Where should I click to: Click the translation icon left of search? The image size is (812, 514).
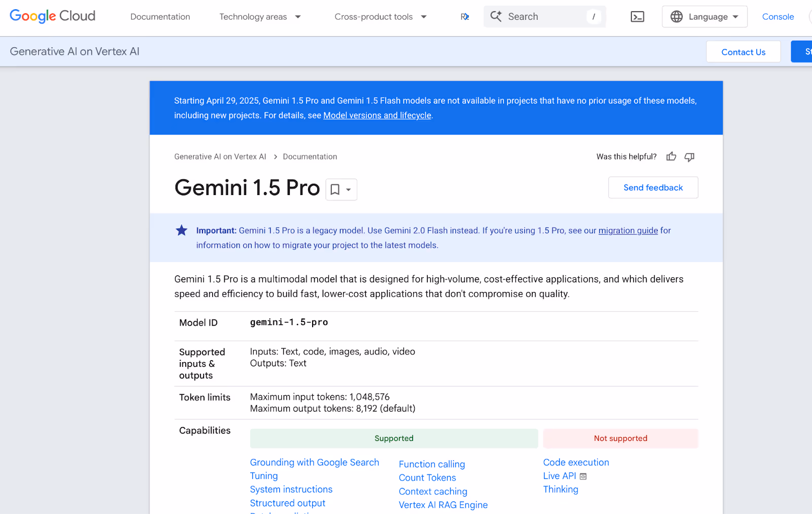(x=464, y=16)
